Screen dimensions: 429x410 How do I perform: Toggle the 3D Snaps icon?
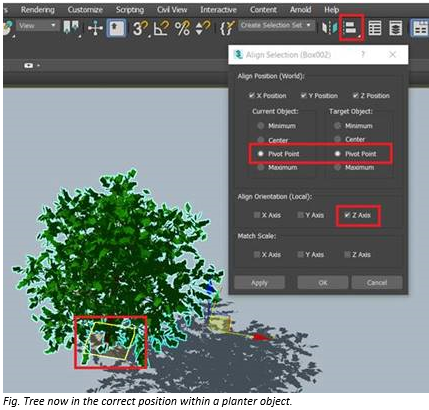[140, 28]
